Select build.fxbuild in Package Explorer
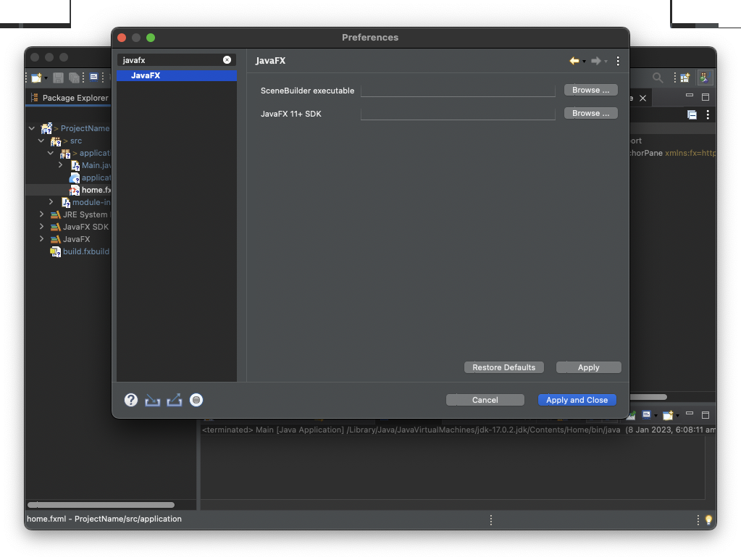741x560 pixels. [86, 251]
